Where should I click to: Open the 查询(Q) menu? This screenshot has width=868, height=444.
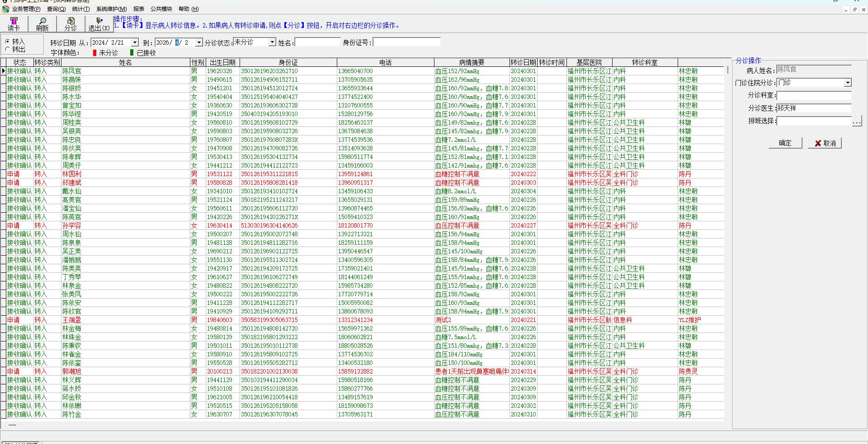57,9
